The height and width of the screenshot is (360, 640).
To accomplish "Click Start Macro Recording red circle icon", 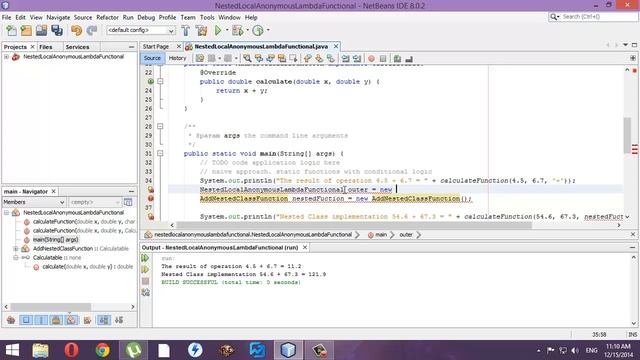I will 371,58.
